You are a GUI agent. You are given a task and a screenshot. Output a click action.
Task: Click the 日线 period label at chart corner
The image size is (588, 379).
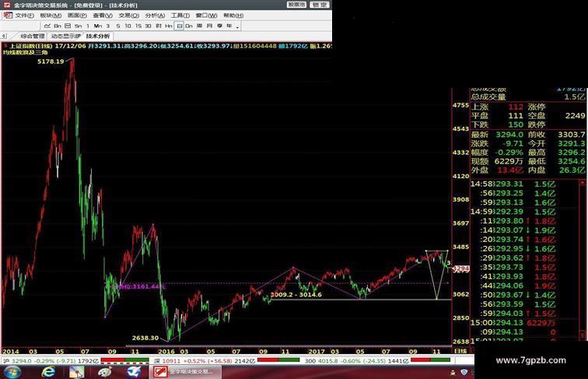[460, 351]
